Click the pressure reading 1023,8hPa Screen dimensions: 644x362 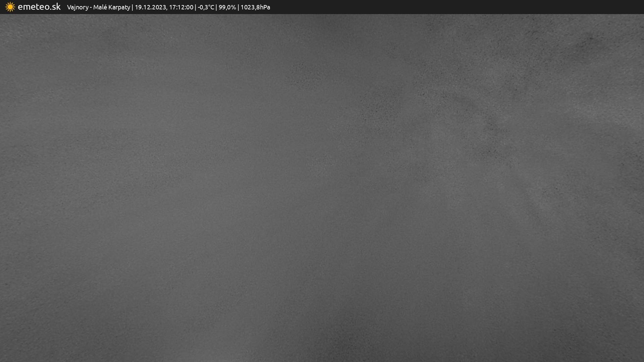coord(255,7)
